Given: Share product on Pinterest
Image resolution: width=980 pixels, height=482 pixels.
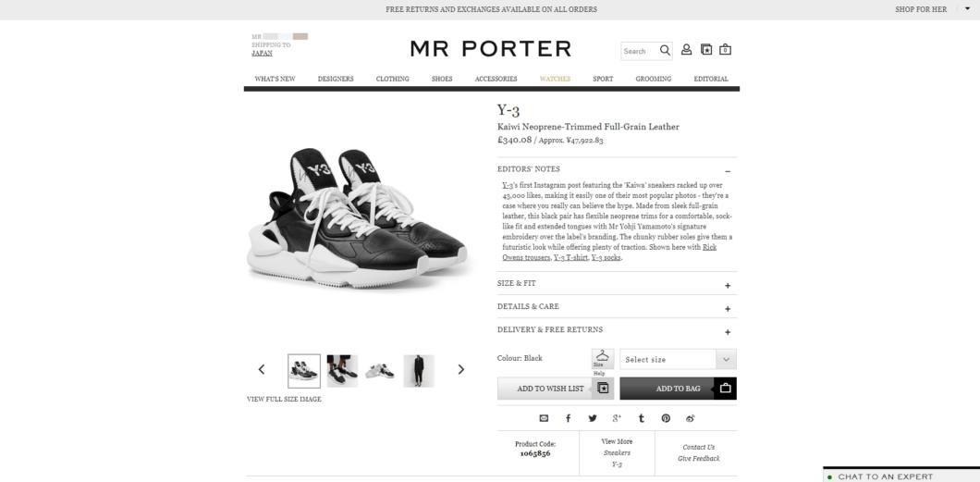Looking at the screenshot, I should click(666, 418).
